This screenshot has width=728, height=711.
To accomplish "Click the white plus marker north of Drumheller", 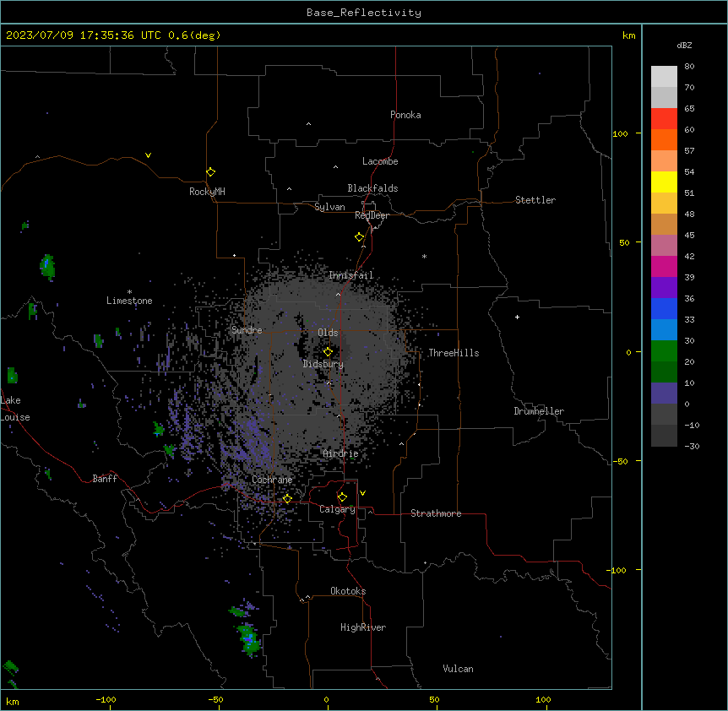I will coord(517,317).
